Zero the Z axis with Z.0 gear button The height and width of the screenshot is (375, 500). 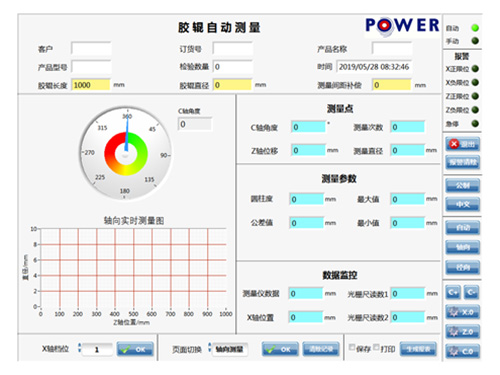pos(463,332)
